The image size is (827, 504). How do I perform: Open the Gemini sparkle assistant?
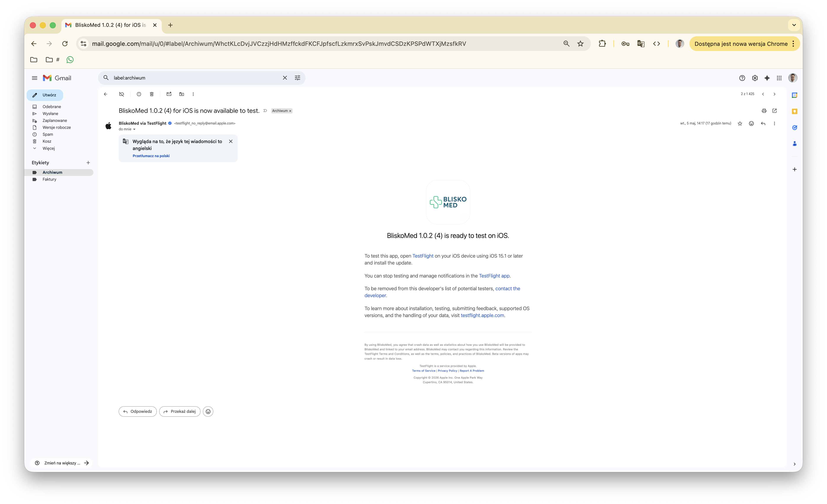pyautogui.click(x=767, y=78)
